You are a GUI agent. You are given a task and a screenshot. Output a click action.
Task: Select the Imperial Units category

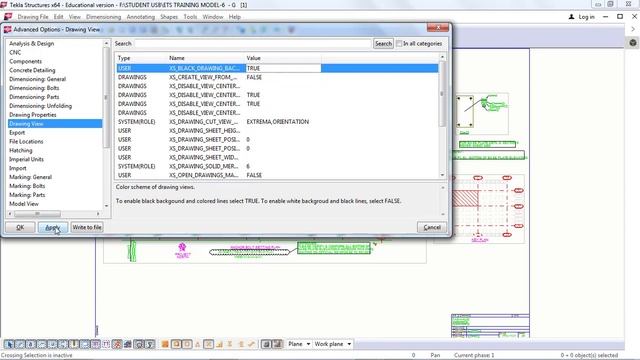pos(26,160)
